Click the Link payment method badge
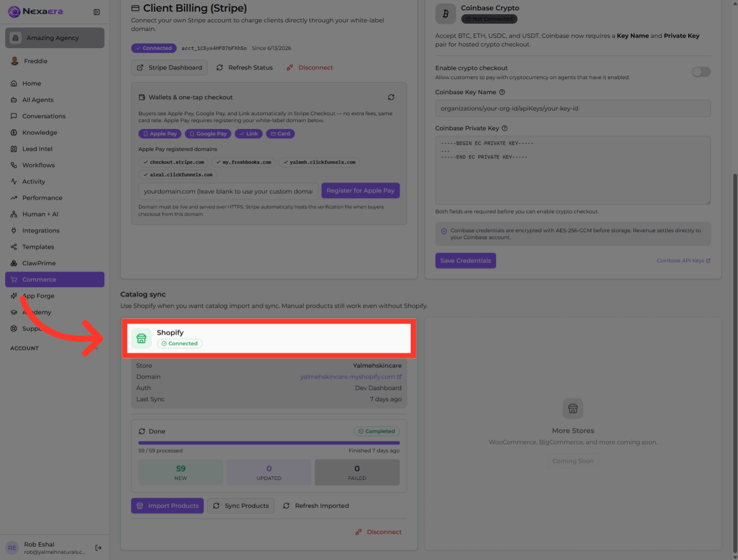 (x=248, y=134)
